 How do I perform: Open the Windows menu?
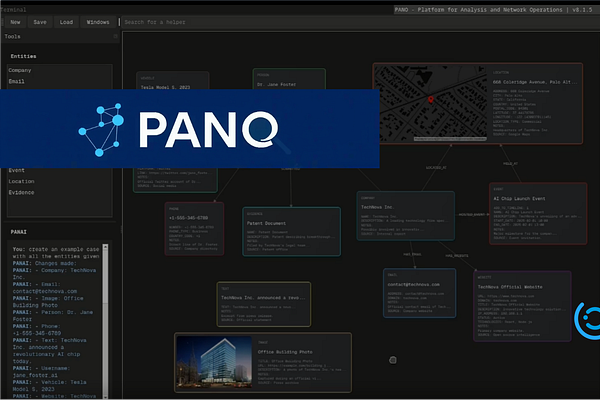[98, 22]
